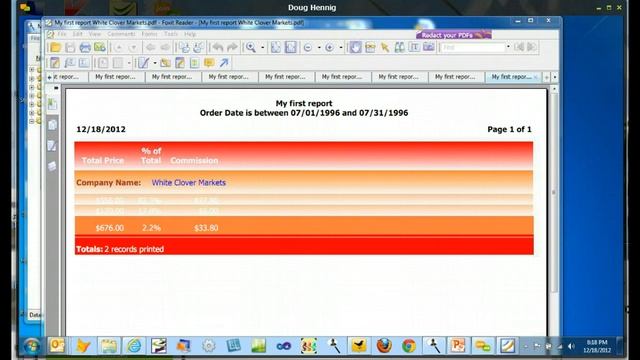Select the blue Arrow drawing tool
Viewport: 640px width, 360px height.
click(224, 63)
